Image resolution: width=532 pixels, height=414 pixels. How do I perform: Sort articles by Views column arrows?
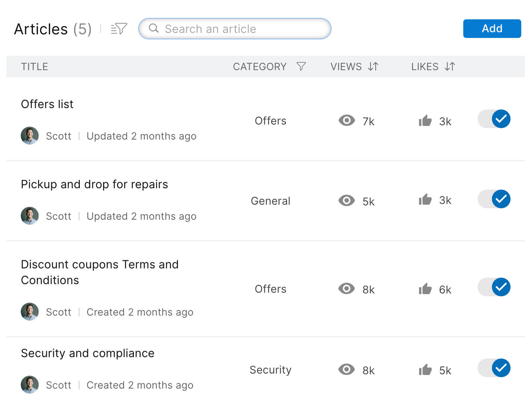pos(373,67)
